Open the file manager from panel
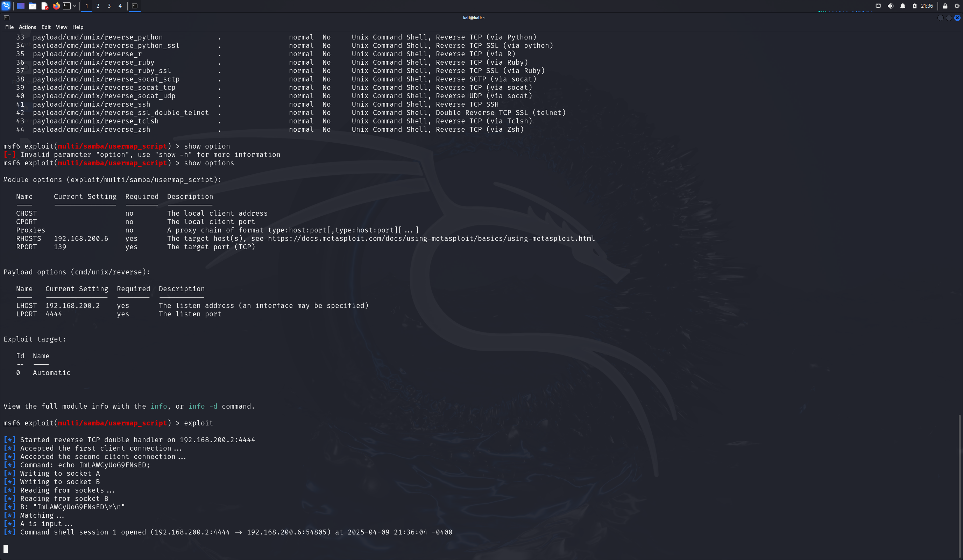963x560 pixels. coord(33,6)
